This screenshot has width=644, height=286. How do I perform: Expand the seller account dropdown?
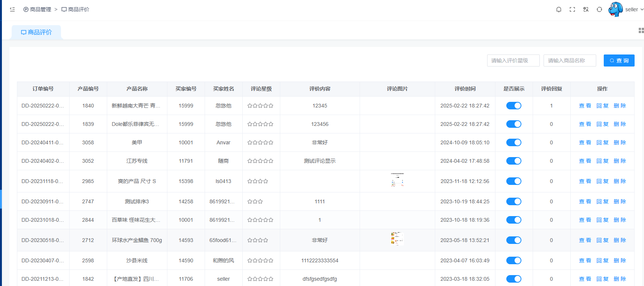click(634, 9)
